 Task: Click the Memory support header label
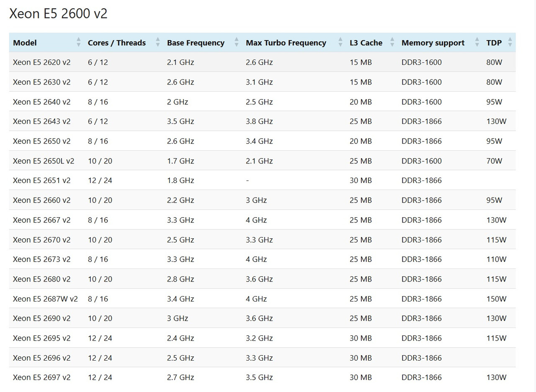pos(433,43)
